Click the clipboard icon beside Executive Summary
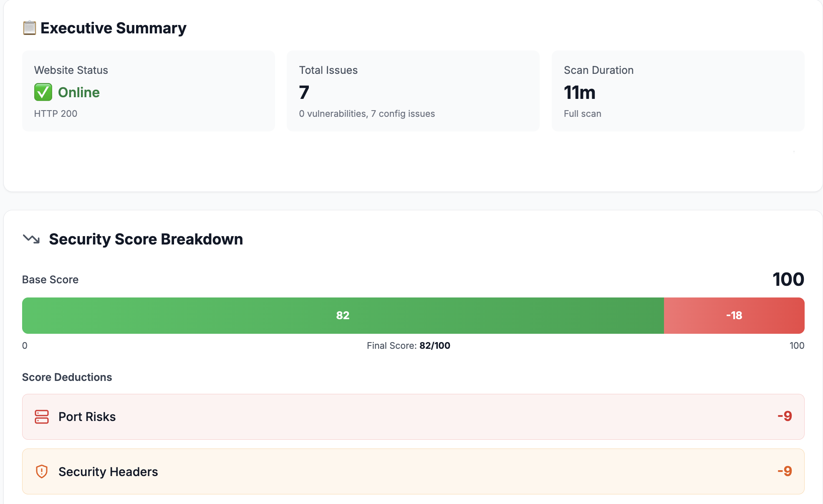The height and width of the screenshot is (504, 823). point(29,28)
